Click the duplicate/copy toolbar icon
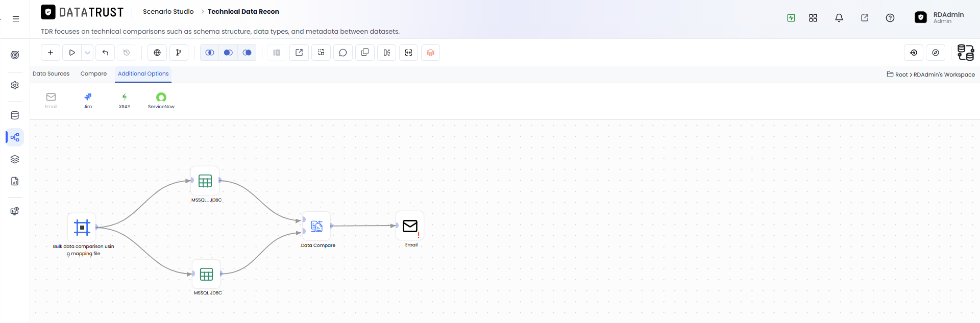 click(365, 53)
